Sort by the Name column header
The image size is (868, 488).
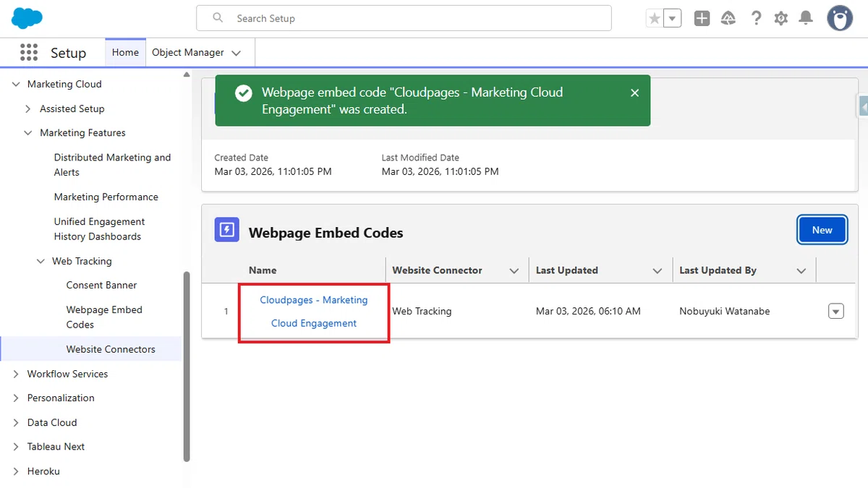coord(263,270)
